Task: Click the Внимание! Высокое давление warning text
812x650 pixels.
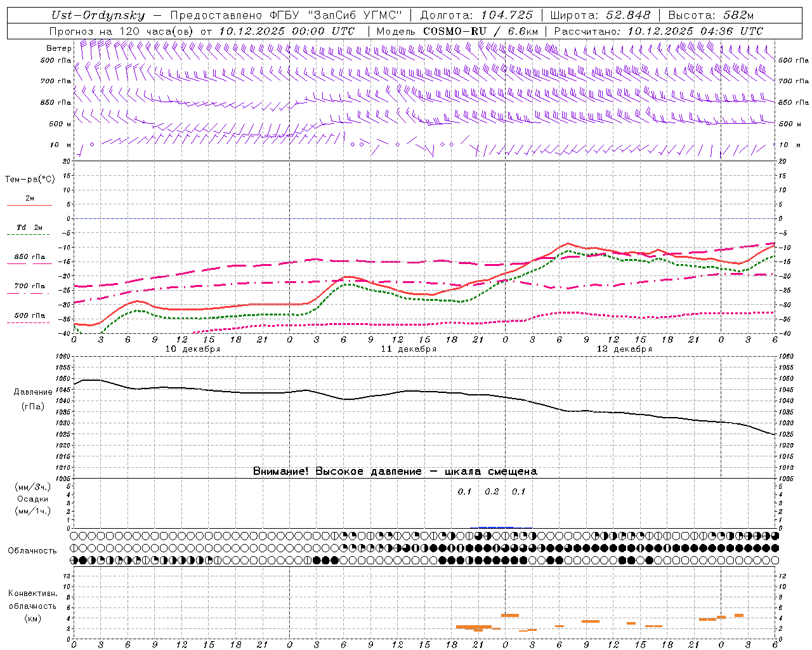Action: 395,472
